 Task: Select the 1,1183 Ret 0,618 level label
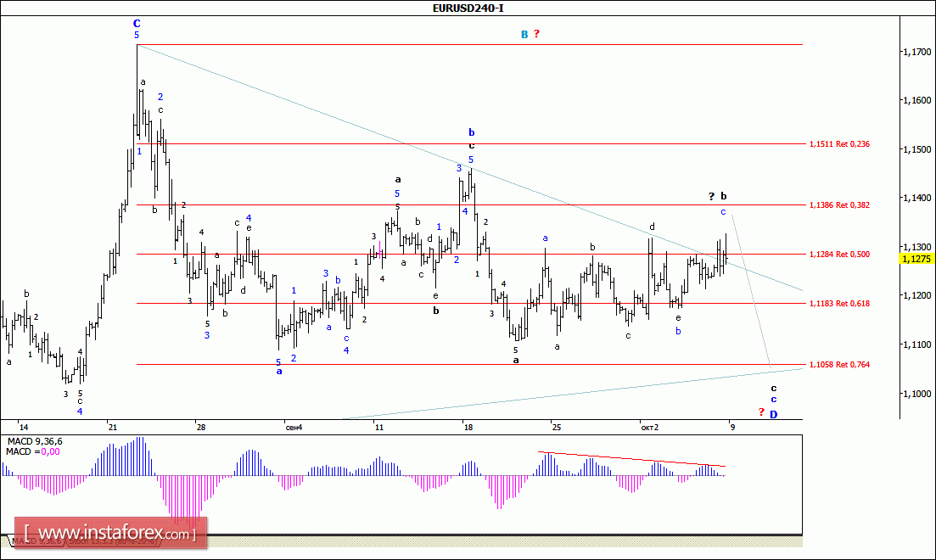[838, 303]
